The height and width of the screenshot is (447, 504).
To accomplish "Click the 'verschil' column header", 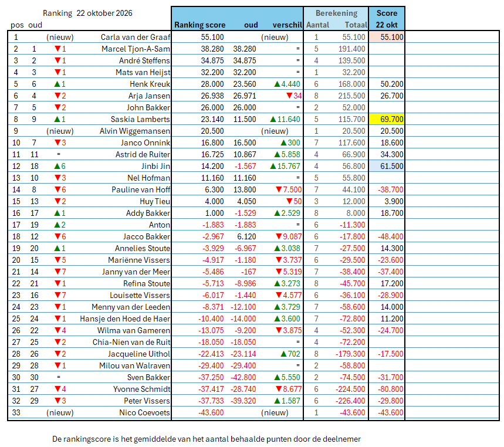I will click(x=287, y=25).
